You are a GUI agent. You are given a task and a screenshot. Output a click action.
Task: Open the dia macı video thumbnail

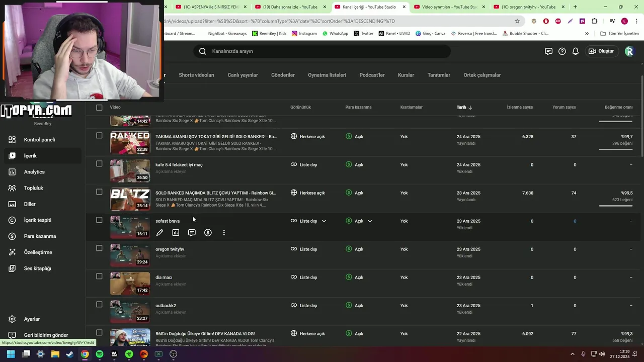click(130, 284)
